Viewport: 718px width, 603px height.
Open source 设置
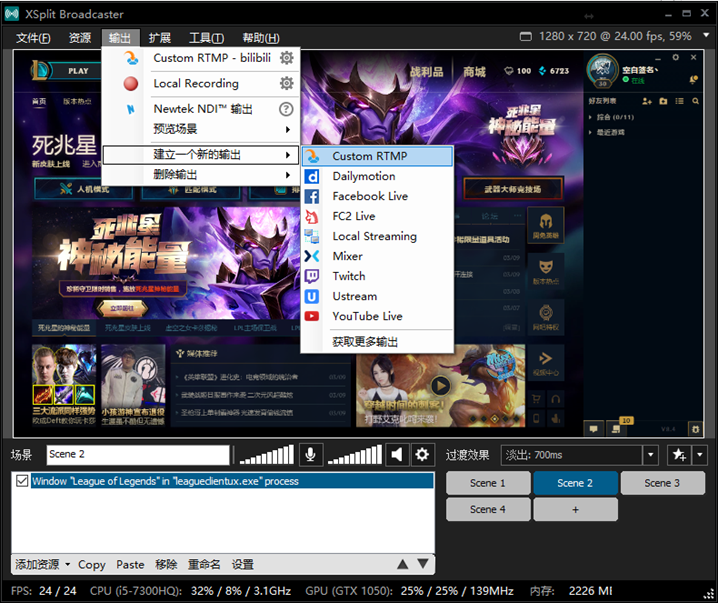[x=243, y=565]
